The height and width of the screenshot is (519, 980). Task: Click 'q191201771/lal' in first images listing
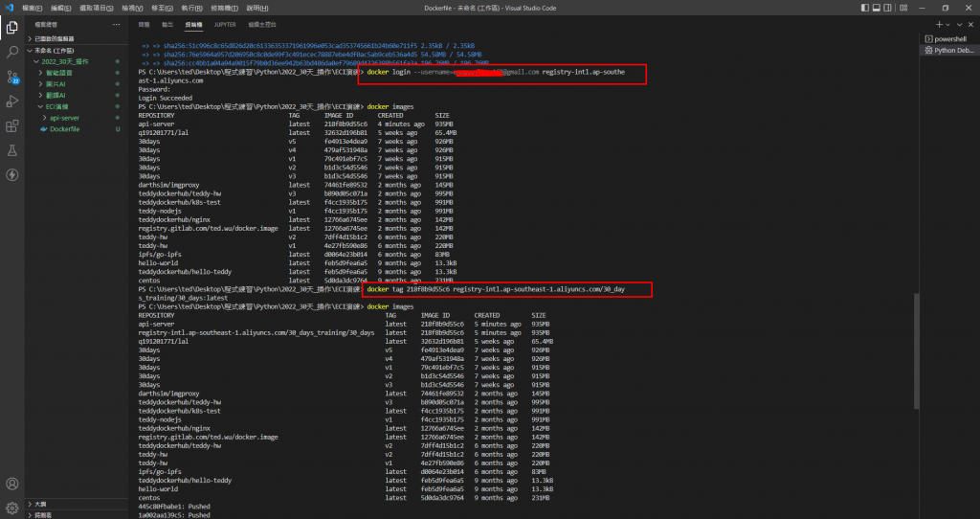point(163,133)
